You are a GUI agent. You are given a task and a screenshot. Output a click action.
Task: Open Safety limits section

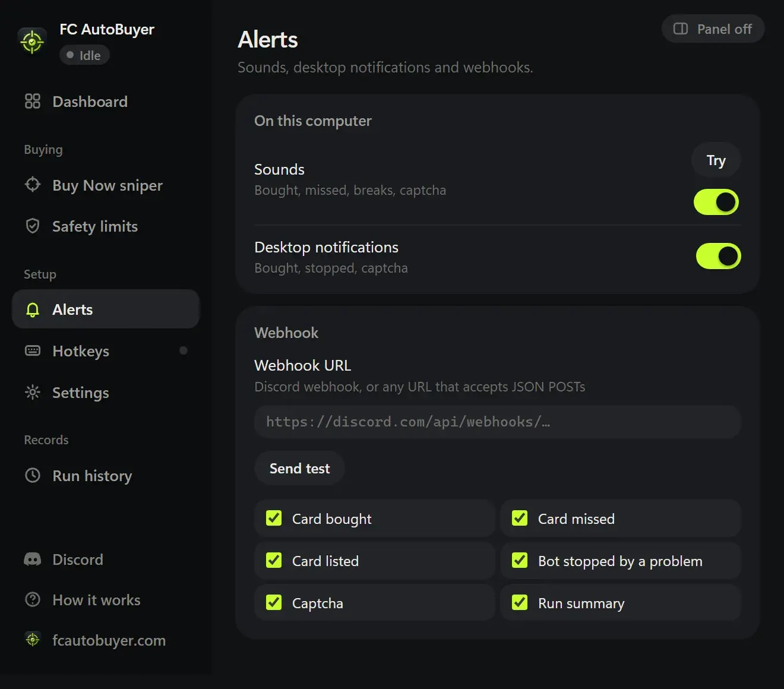click(106, 226)
